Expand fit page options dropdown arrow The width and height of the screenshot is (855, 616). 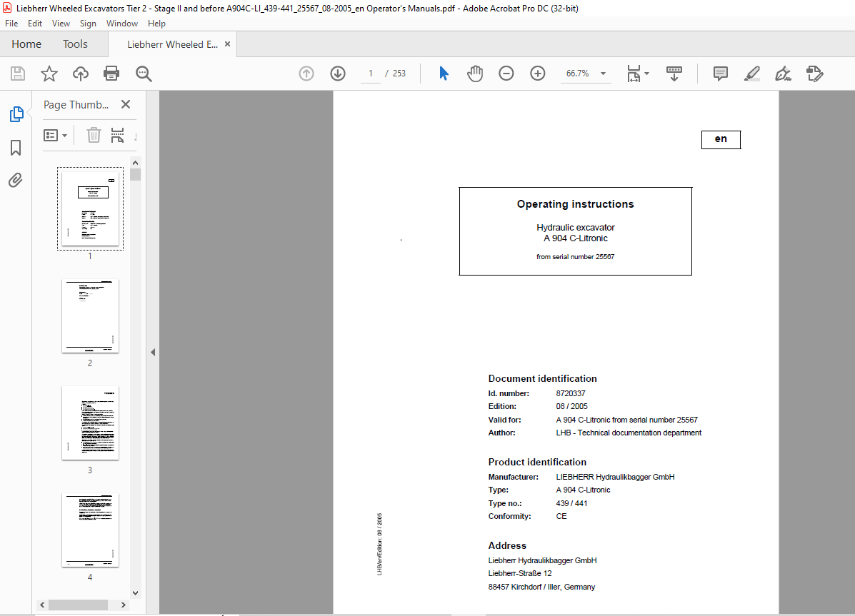646,73
